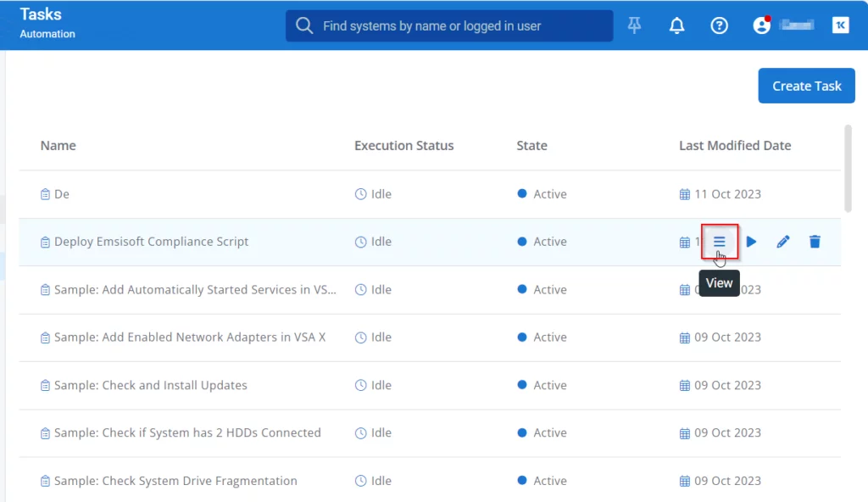Open the user account profile icon
868x502 pixels.
(761, 25)
